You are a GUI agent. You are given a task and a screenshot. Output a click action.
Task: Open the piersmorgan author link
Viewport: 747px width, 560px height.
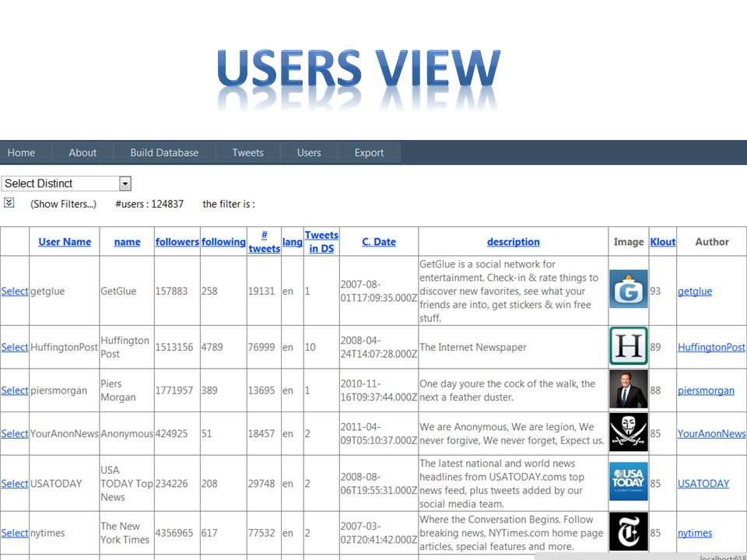point(706,390)
